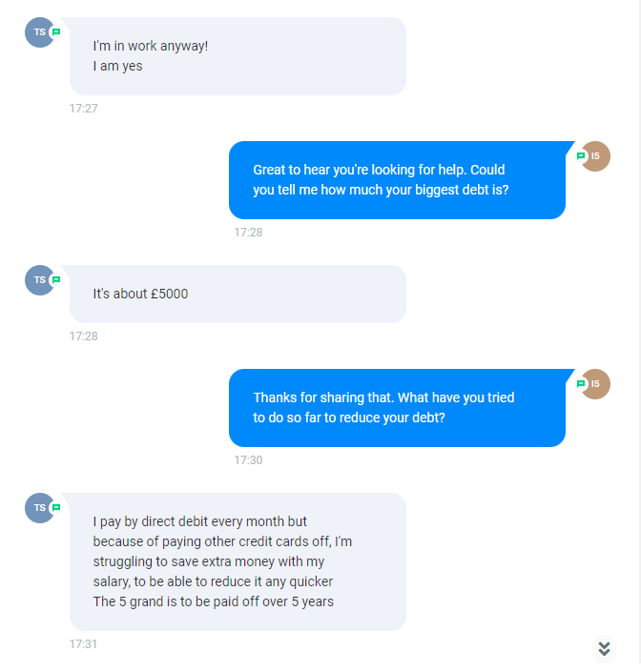Click the 17:27 timestamp
The height and width of the screenshot is (672, 641).
[x=84, y=109]
